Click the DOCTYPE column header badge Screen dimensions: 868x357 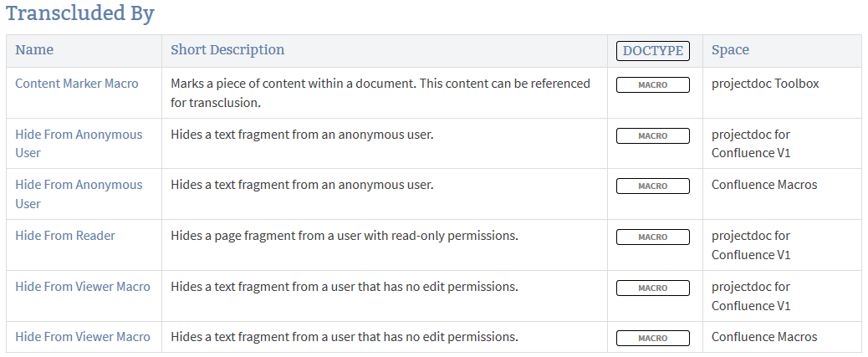(x=653, y=51)
